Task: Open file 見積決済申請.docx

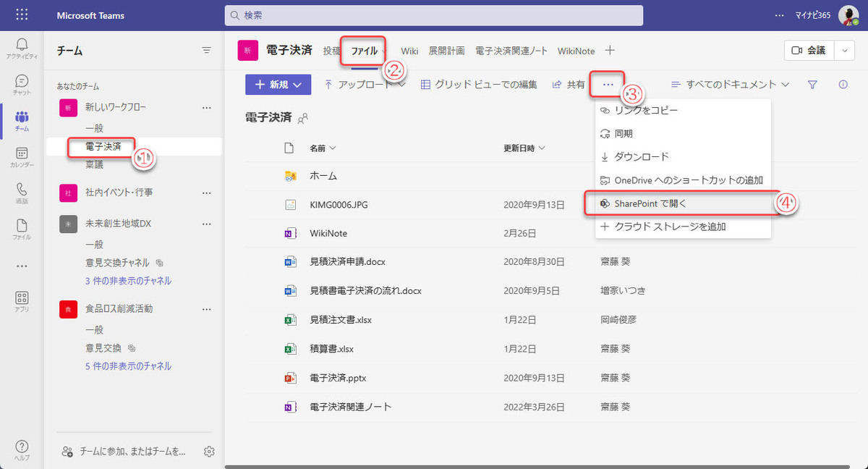Action: coord(347,261)
